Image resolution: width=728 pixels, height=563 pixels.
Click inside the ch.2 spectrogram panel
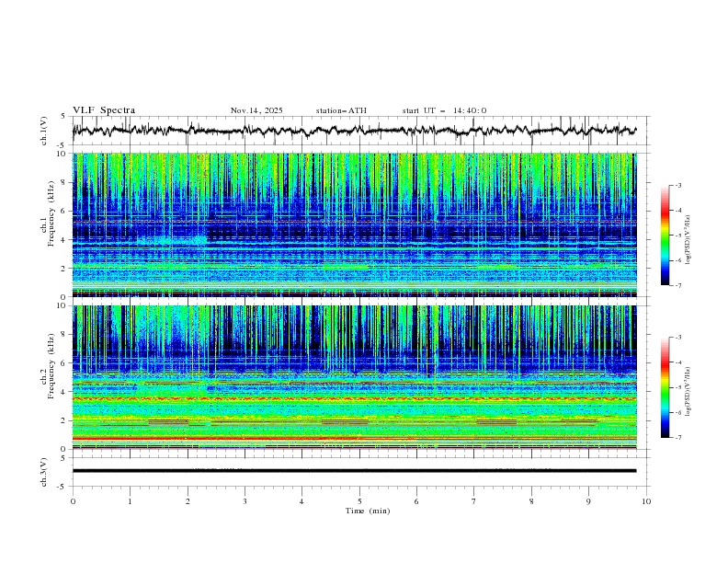354,377
